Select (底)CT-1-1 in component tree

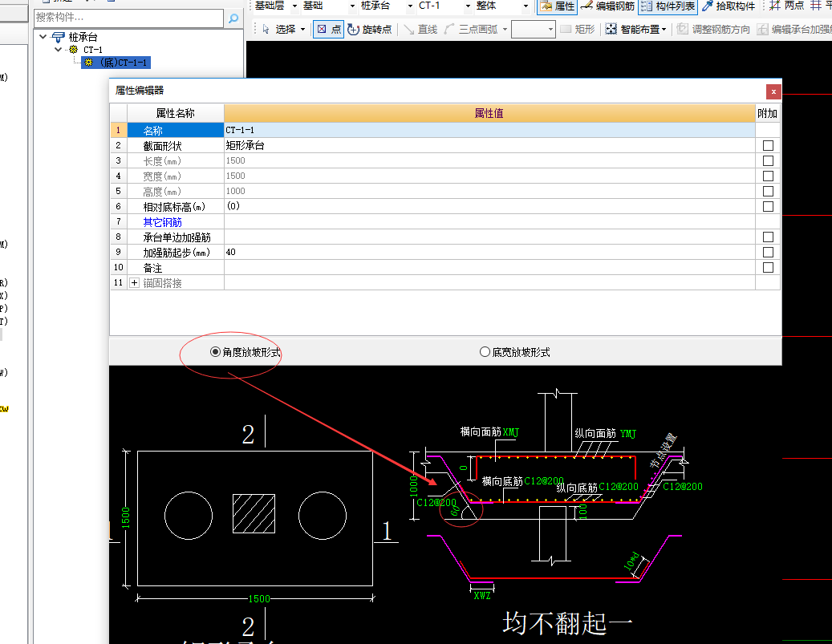(x=118, y=63)
